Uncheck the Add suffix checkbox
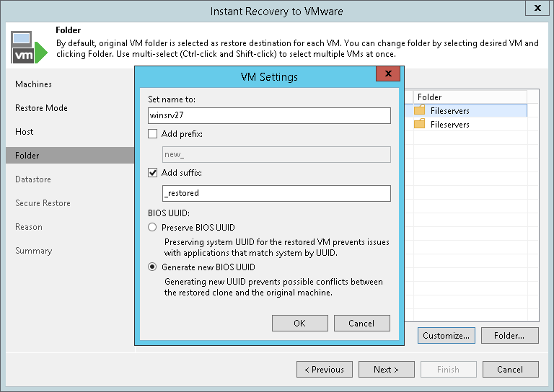 click(x=152, y=173)
